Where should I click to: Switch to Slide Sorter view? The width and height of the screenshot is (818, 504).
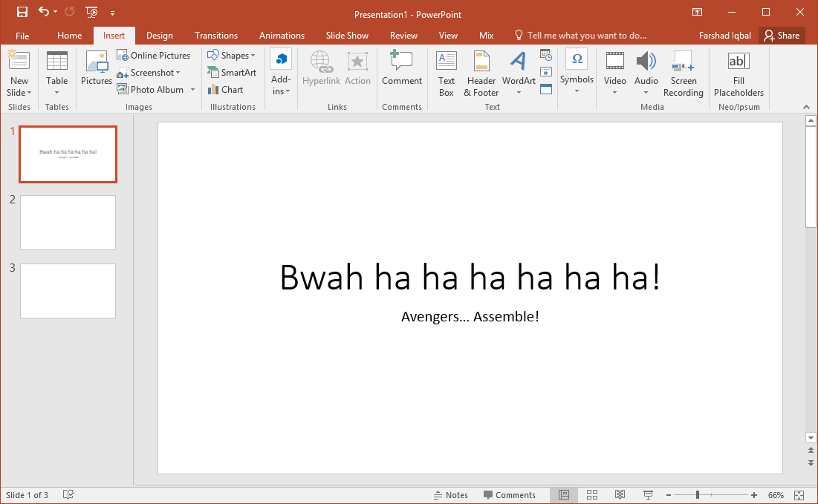coord(592,495)
